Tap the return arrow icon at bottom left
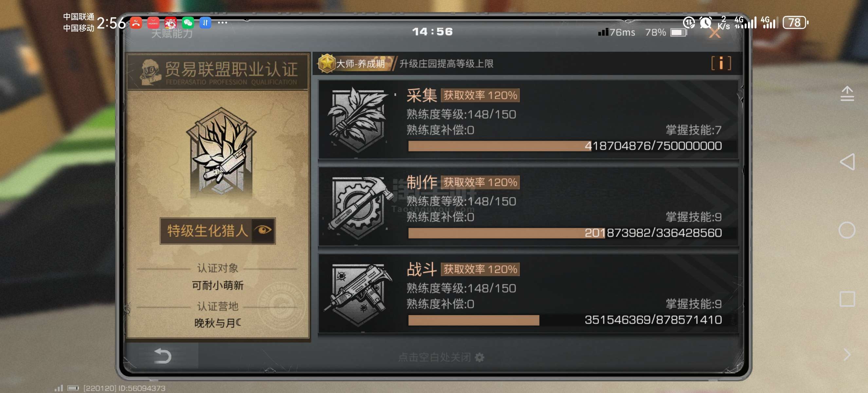This screenshot has height=393, width=868. pyautogui.click(x=163, y=356)
